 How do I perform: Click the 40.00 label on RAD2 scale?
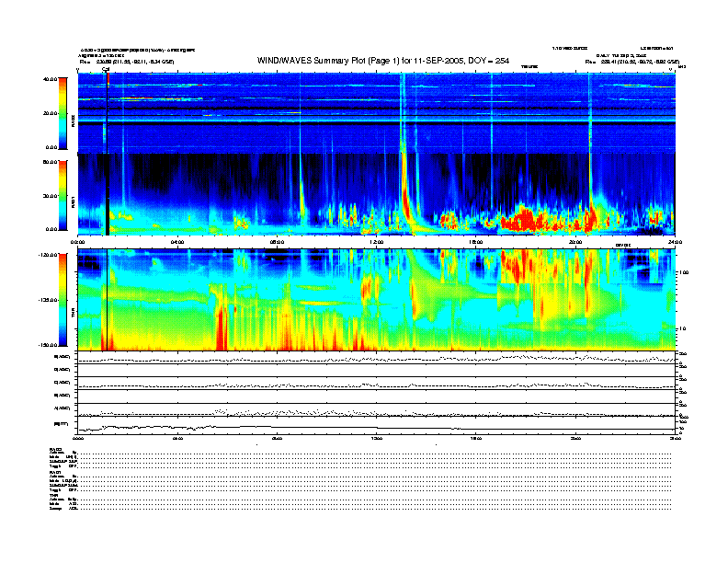pos(50,79)
